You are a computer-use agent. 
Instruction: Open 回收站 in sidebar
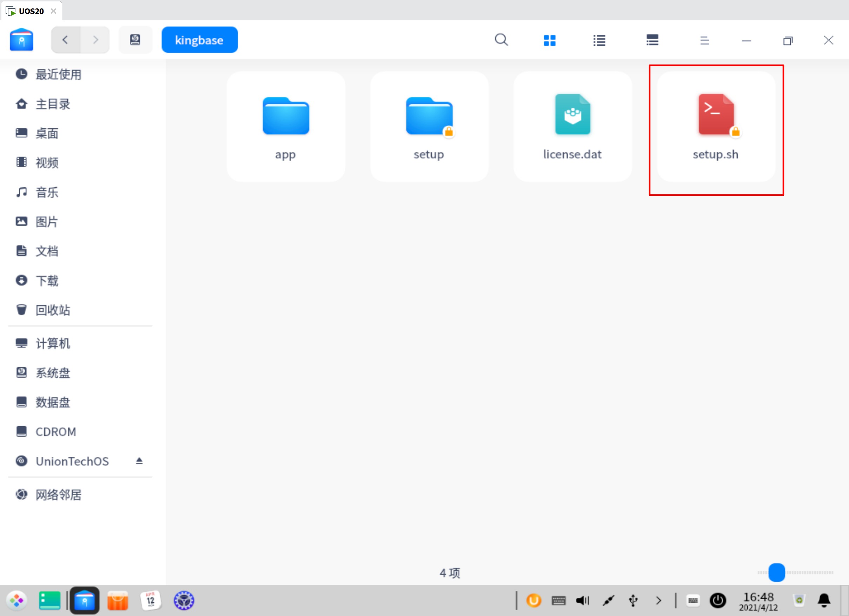52,310
